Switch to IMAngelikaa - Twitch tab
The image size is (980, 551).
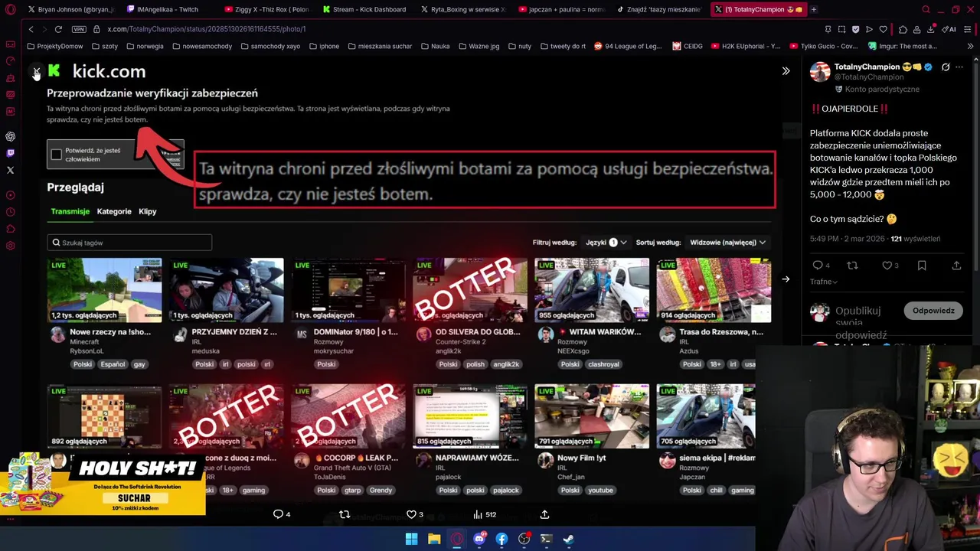click(x=168, y=9)
